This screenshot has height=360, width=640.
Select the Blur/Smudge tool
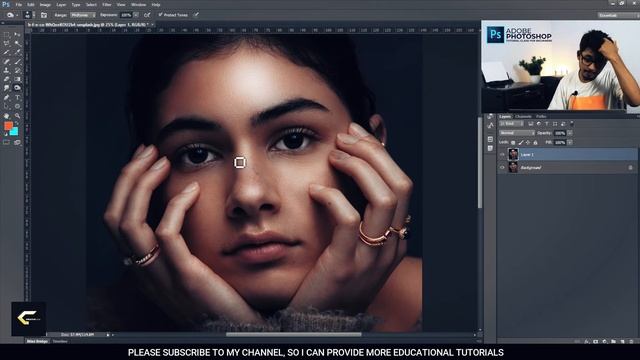(x=7, y=88)
